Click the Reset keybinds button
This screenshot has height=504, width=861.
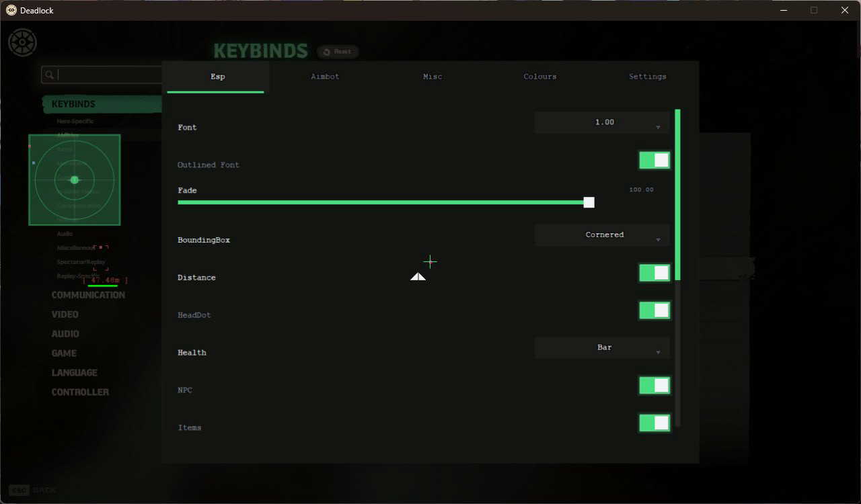[338, 52]
